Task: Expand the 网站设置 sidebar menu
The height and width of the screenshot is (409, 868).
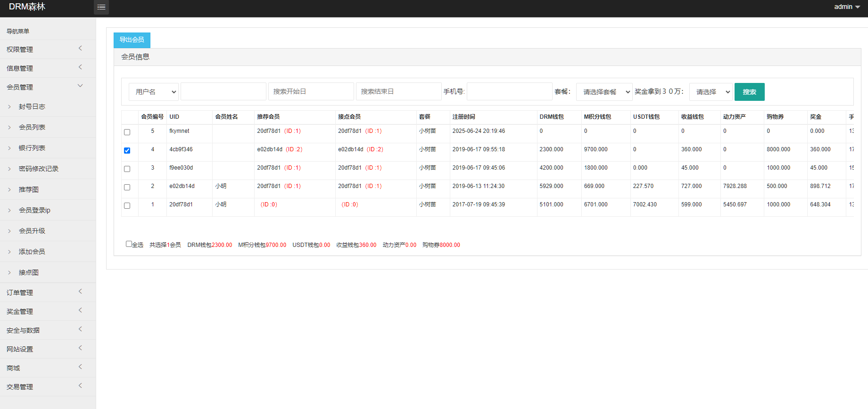Action: [48, 349]
